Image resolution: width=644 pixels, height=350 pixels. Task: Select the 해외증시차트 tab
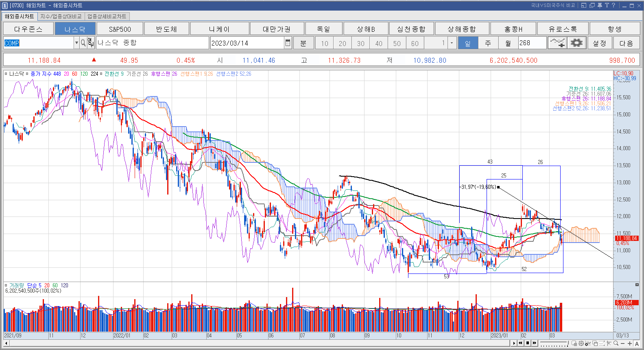pyautogui.click(x=20, y=16)
